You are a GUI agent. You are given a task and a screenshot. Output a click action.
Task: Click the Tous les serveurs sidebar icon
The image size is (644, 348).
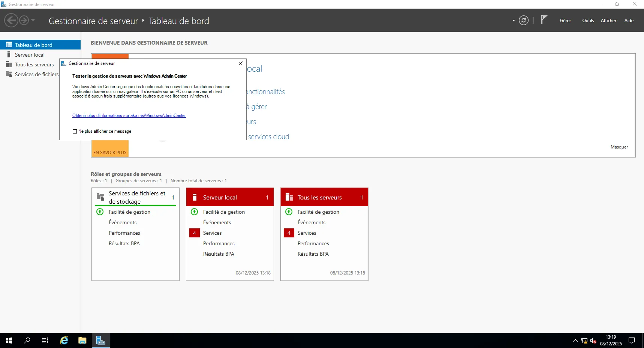(9, 64)
